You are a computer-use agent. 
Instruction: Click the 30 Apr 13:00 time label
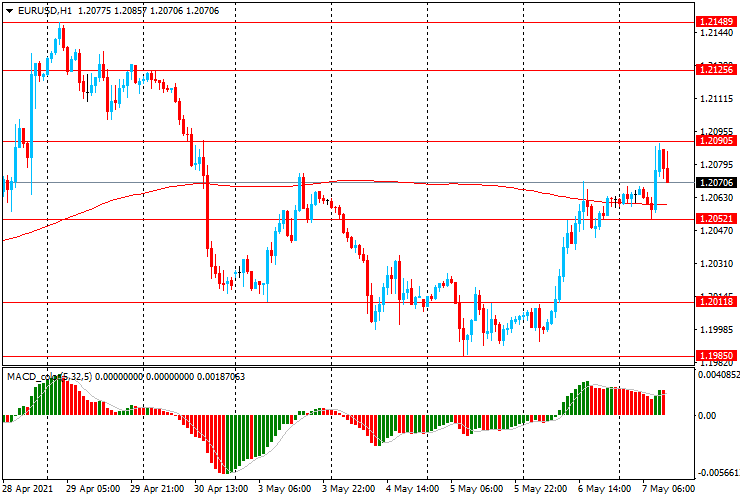(x=221, y=489)
